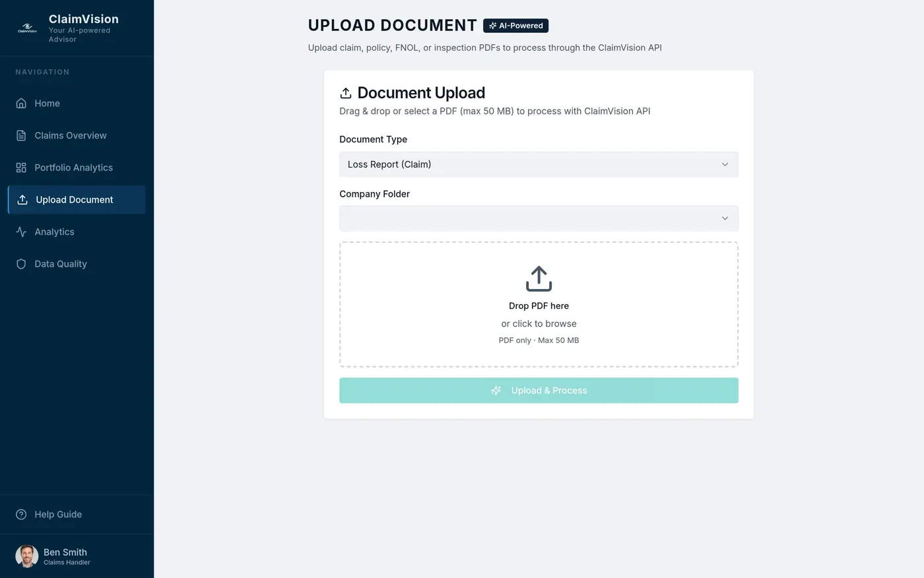This screenshot has width=924, height=578.
Task: Click the Analytics pulse-line icon
Action: pyautogui.click(x=21, y=232)
